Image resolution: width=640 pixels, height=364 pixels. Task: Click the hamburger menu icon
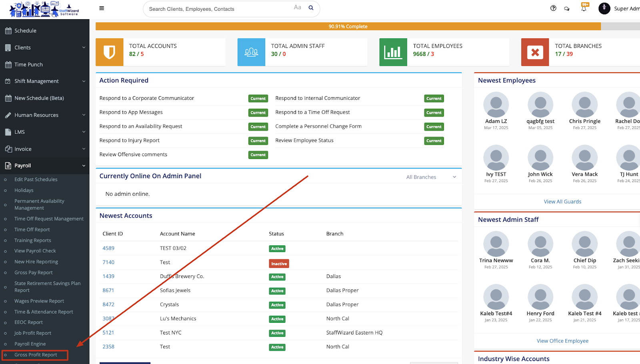[x=102, y=8]
